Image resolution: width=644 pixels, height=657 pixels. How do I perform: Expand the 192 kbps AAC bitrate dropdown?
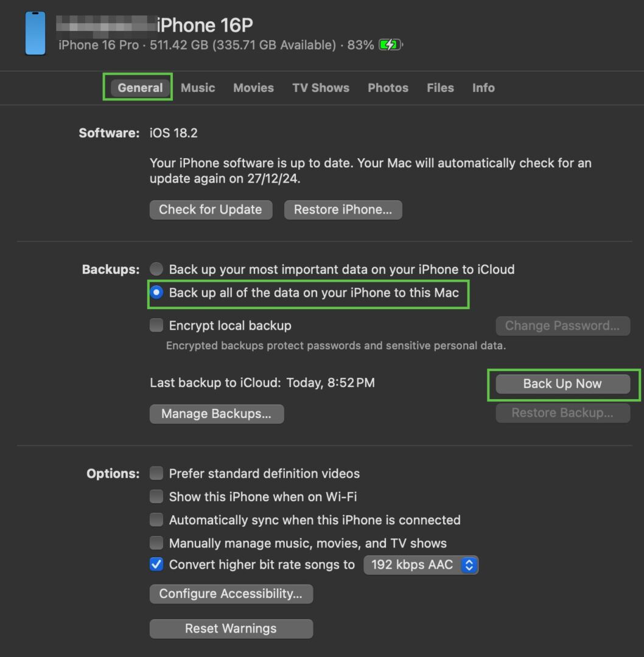(x=421, y=565)
